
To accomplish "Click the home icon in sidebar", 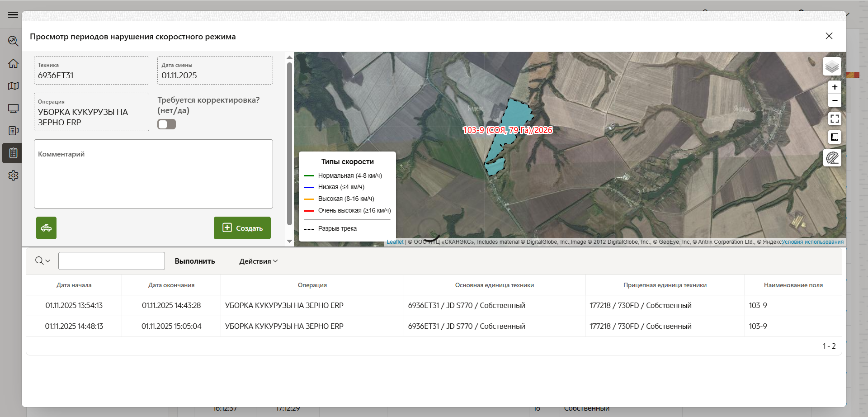I will (13, 63).
